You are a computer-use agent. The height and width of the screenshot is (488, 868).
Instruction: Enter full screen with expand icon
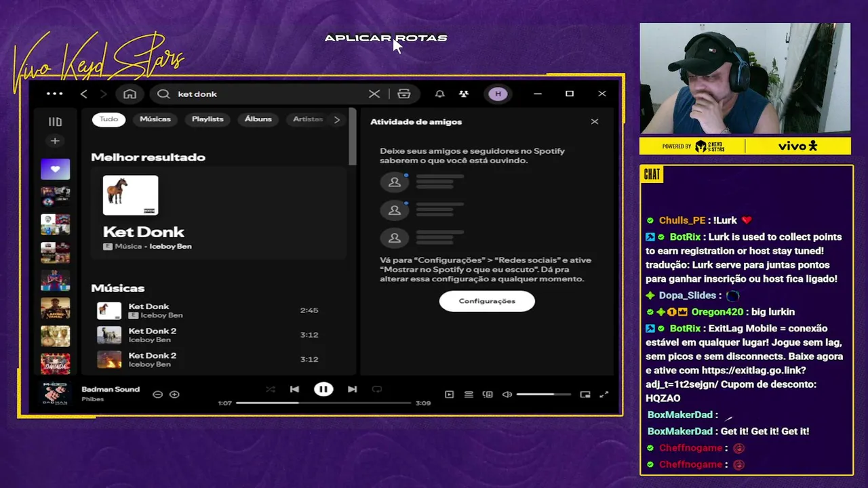604,394
